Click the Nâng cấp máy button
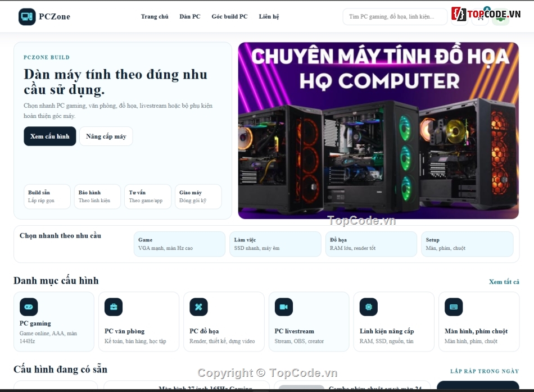534x392 pixels. point(106,136)
